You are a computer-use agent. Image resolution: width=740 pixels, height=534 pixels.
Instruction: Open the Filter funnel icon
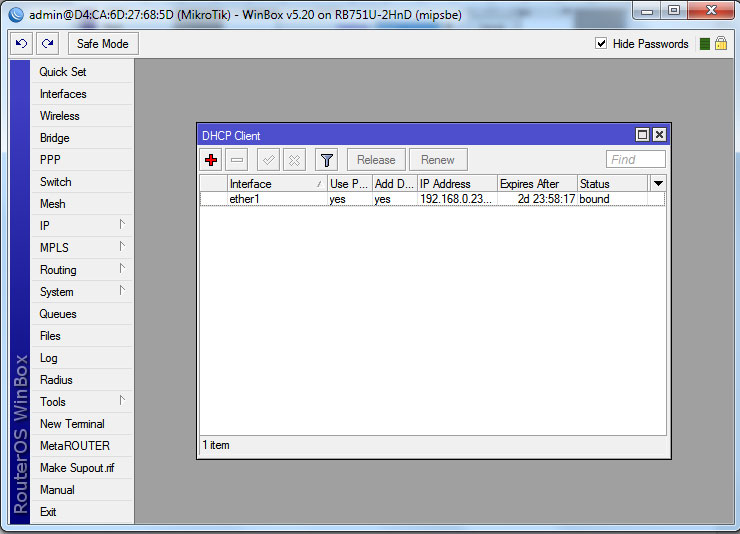(x=326, y=160)
